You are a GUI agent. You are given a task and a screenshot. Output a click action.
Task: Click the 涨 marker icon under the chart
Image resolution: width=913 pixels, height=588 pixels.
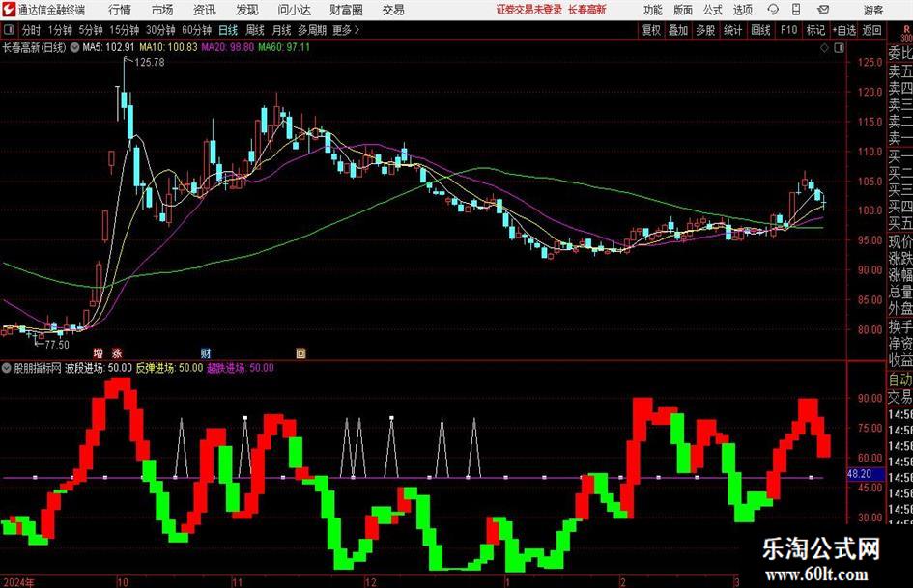pos(117,353)
